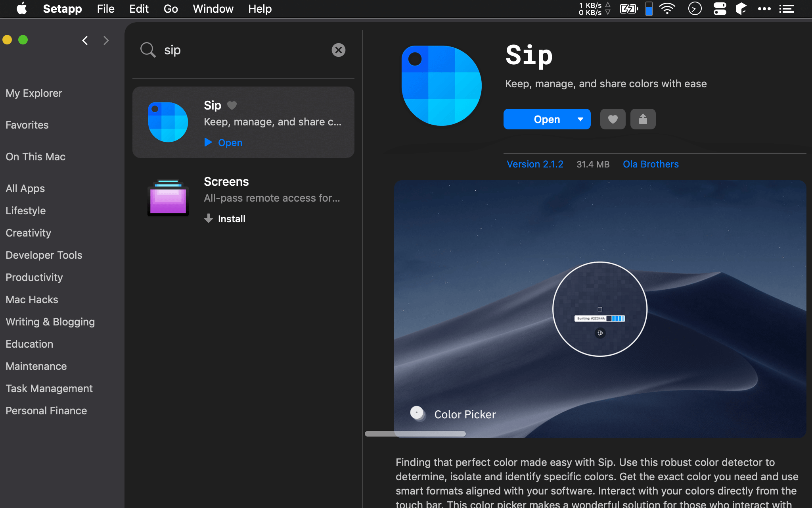Click the share button next to Open
Image resolution: width=812 pixels, height=508 pixels.
(643, 119)
